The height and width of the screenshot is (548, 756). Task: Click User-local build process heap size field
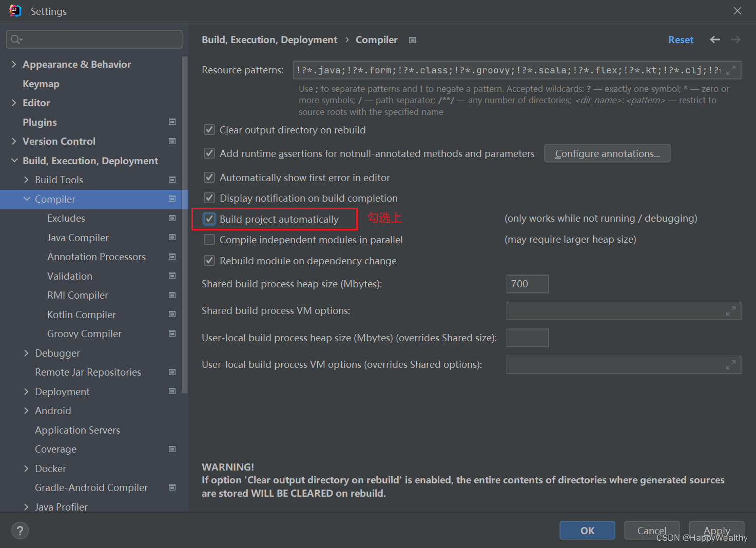click(x=528, y=338)
